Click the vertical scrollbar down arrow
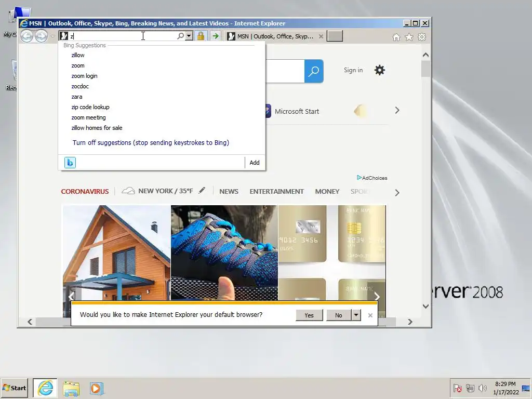Viewport: 532px width, 399px height. [426, 306]
